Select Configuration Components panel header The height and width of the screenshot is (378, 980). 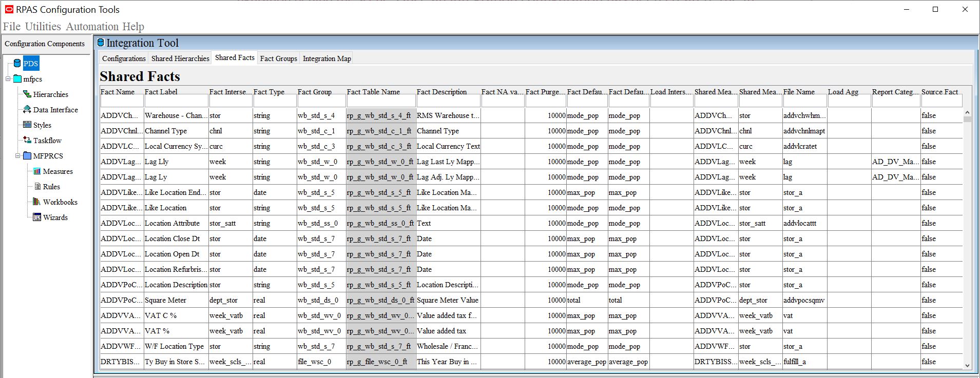pyautogui.click(x=45, y=44)
